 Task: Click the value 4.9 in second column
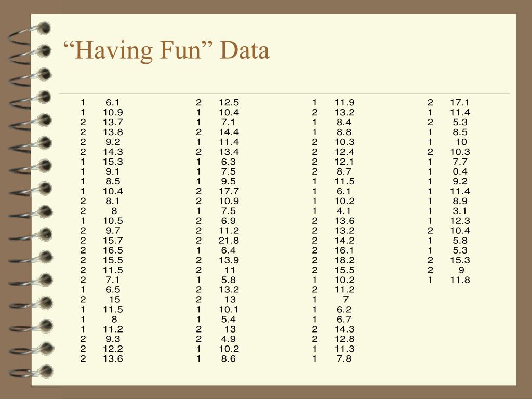pyautogui.click(x=229, y=339)
